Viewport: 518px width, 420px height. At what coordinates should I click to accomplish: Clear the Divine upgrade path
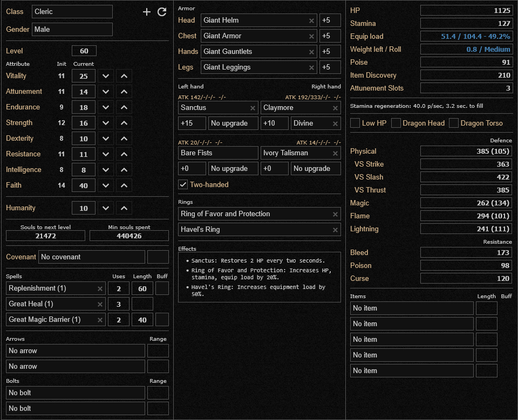coord(335,124)
